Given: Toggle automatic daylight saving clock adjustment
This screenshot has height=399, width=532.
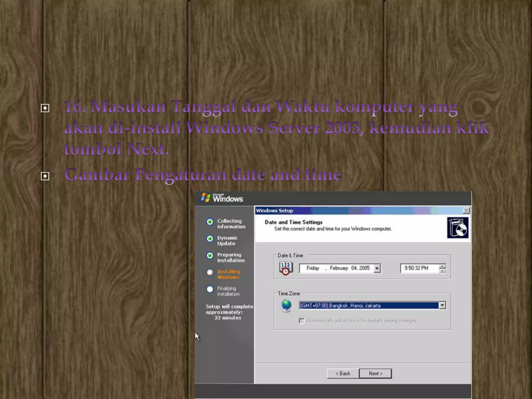Looking at the screenshot, I should pyautogui.click(x=302, y=321).
